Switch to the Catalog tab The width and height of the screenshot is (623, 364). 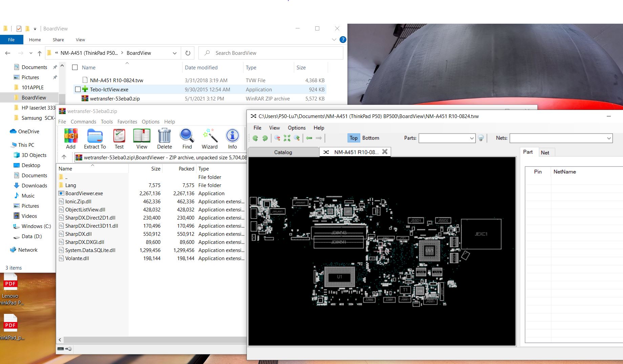(x=283, y=152)
